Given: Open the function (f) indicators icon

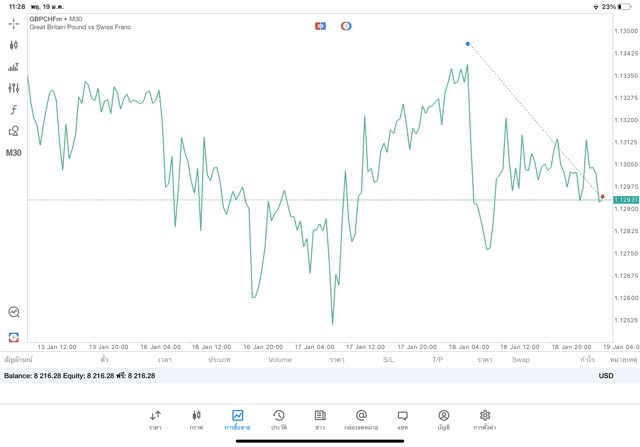Looking at the screenshot, I should 13,109.
